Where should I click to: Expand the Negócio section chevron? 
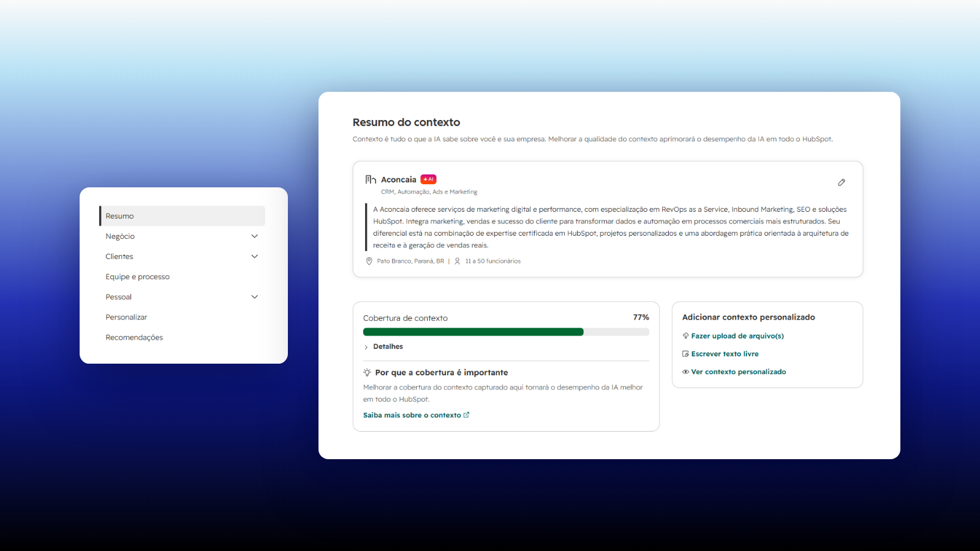coord(255,236)
